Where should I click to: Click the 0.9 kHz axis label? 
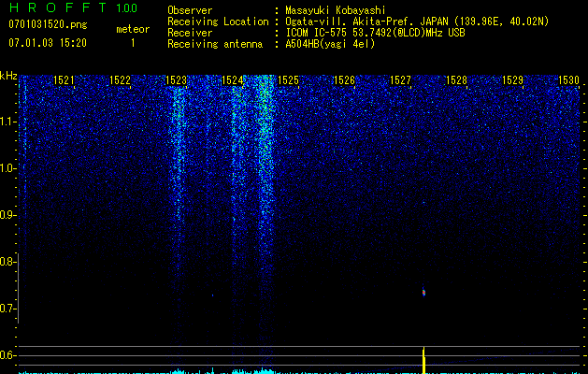point(7,215)
